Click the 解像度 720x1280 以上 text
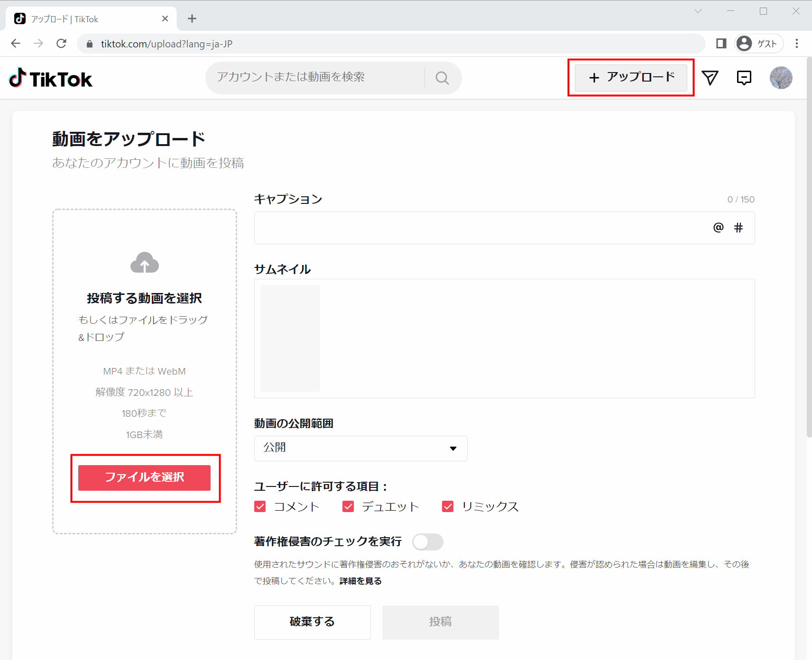This screenshot has width=812, height=660. point(144,392)
